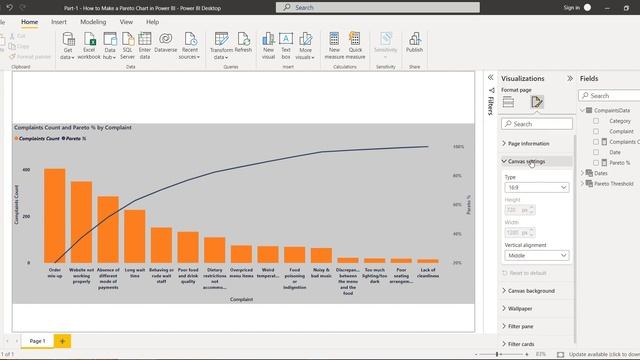Click Reset to default
Image resolution: width=640 pixels, height=360 pixels.
524,273
